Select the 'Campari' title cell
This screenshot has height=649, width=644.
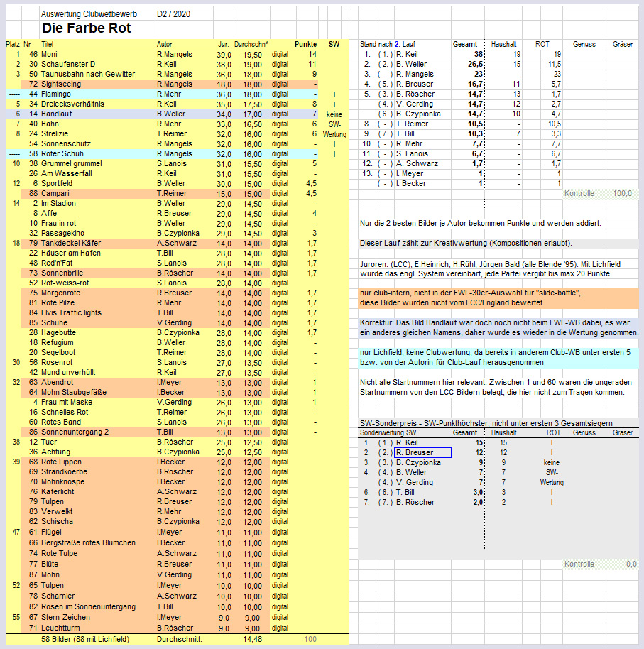(55, 193)
